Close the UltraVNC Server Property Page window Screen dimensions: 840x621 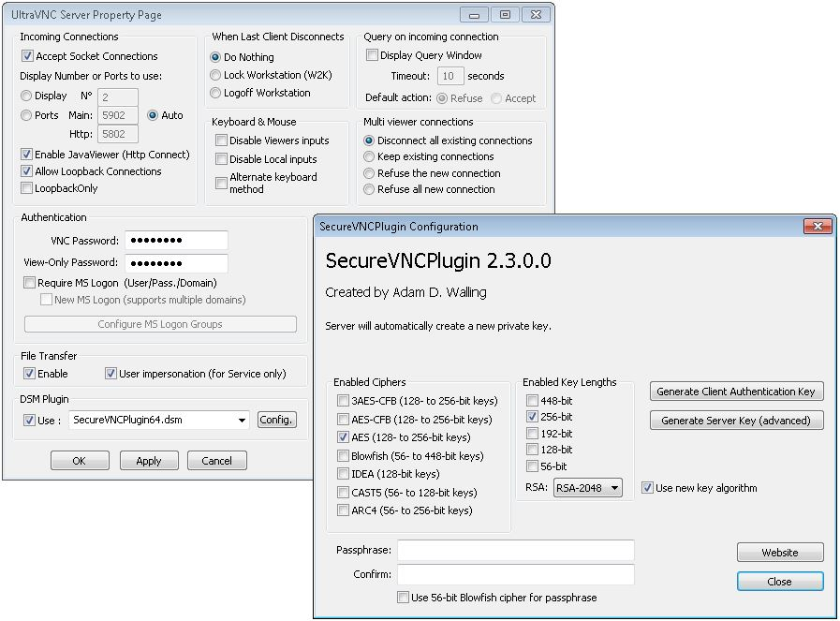click(536, 15)
